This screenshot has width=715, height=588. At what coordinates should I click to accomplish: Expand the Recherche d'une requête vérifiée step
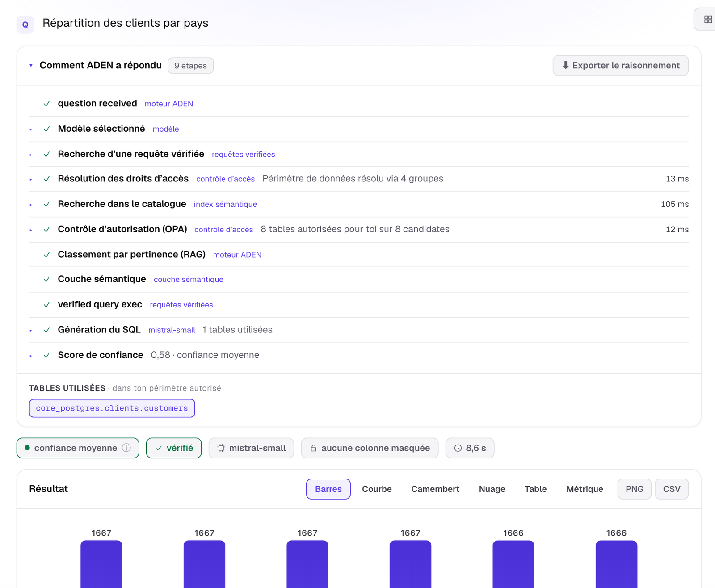click(31, 155)
